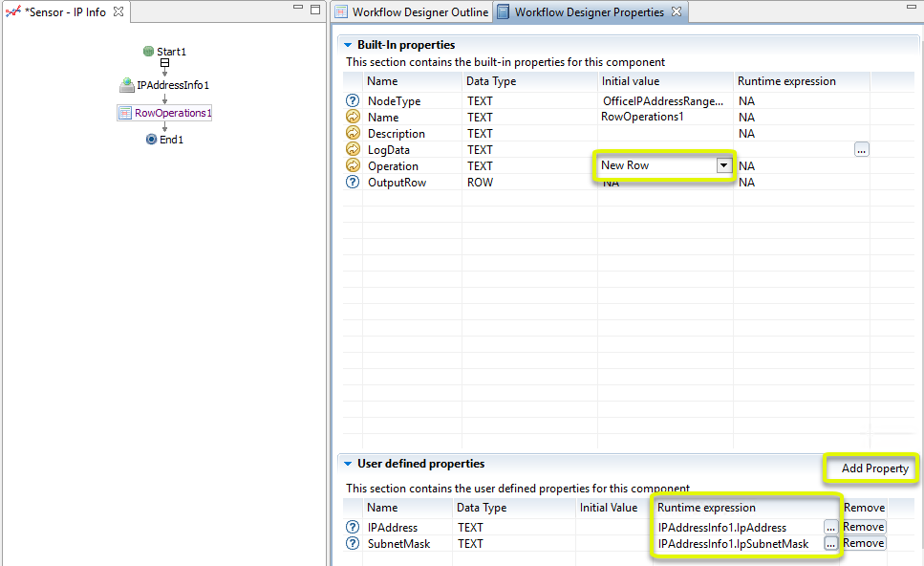Screen dimensions: 924x566
Task: Collapse the branch box under Start1
Action: pyautogui.click(x=165, y=63)
